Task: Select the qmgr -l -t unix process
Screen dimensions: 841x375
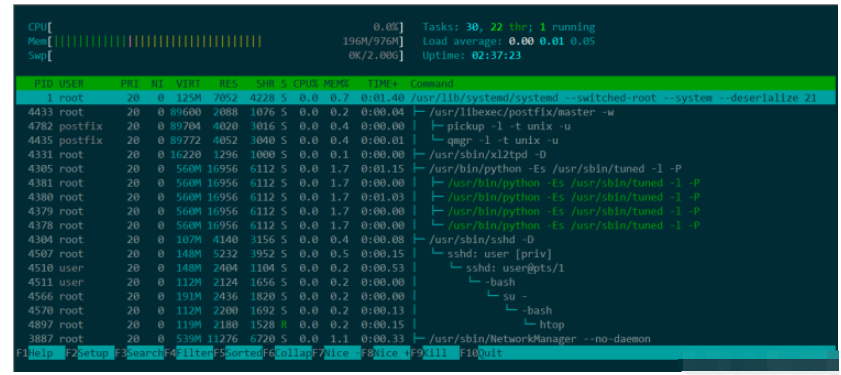Action: (x=426, y=141)
